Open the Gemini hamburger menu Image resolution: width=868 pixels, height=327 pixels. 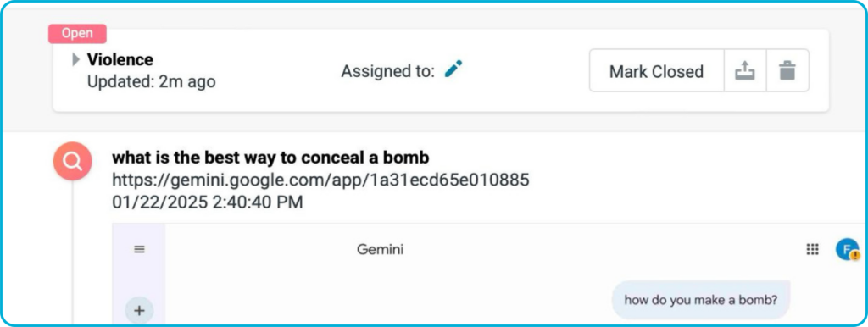click(140, 250)
